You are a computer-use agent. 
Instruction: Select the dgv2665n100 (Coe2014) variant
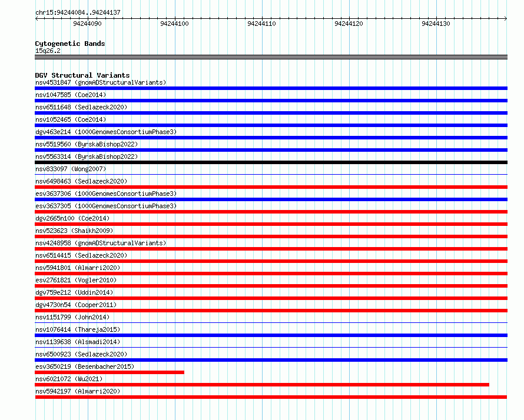tap(72, 218)
